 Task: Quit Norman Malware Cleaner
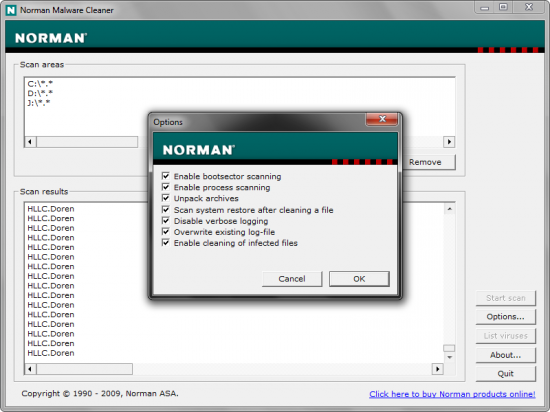(505, 374)
